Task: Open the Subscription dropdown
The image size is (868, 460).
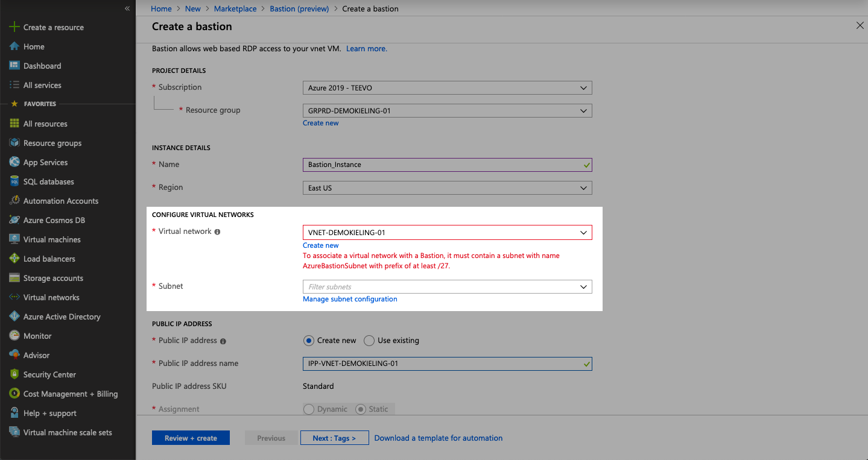Action: (447, 88)
